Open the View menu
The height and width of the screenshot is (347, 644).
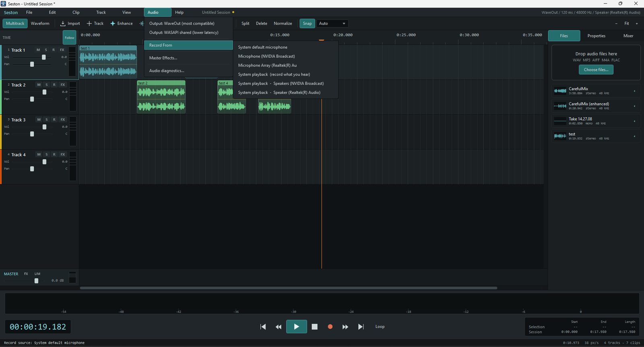click(x=127, y=12)
